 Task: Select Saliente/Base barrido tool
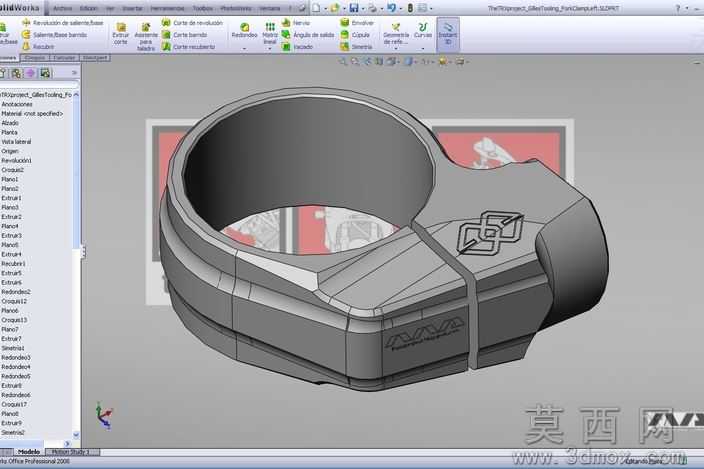coord(54,35)
